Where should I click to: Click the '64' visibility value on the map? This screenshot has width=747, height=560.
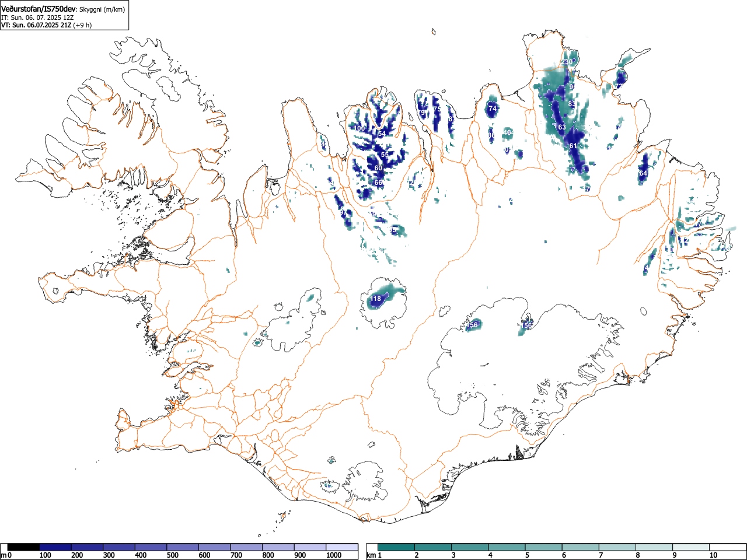[643, 173]
